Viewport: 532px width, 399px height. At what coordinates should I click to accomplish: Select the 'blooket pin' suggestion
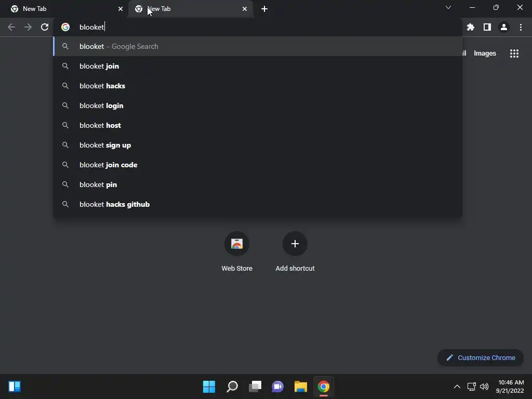pyautogui.click(x=258, y=184)
